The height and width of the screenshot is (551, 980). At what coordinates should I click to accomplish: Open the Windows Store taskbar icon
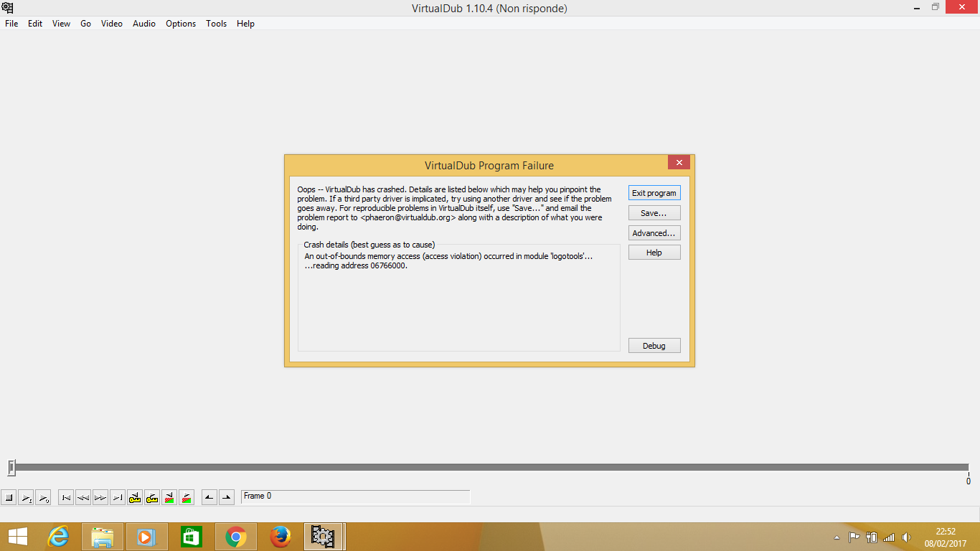click(x=192, y=537)
